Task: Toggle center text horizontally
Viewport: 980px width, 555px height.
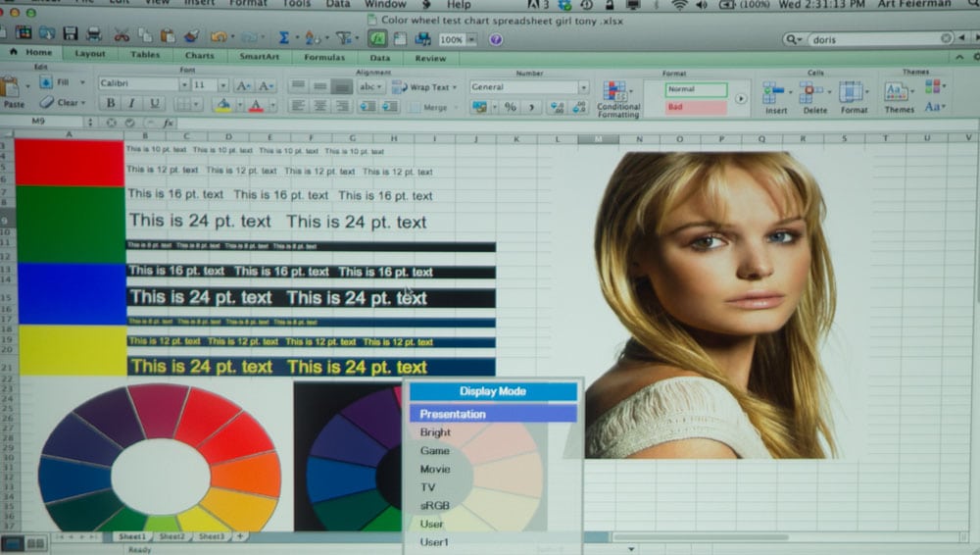Action: tap(320, 105)
